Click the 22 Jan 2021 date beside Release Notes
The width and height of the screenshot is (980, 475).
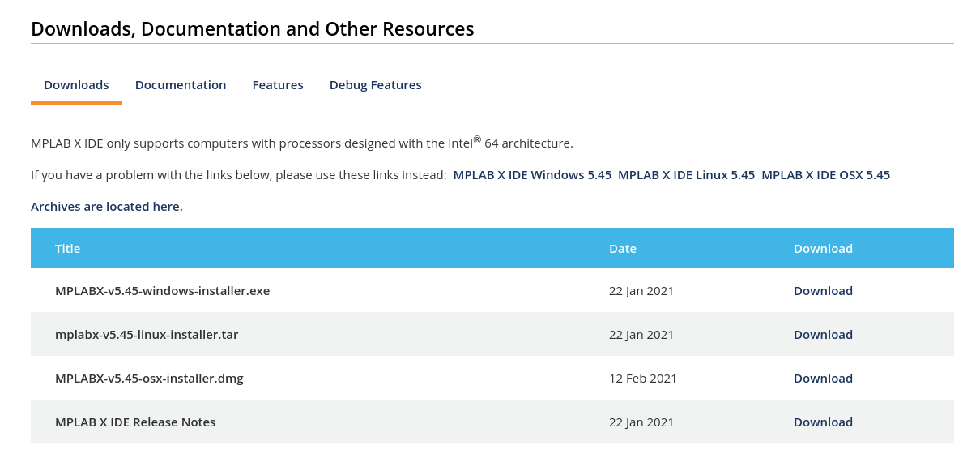pyautogui.click(x=641, y=422)
